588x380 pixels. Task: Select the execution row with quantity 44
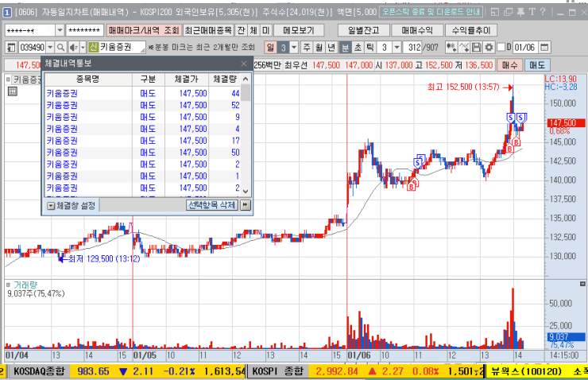coord(142,93)
